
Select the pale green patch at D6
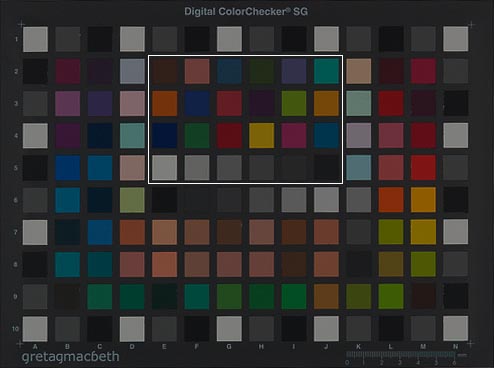(x=132, y=200)
